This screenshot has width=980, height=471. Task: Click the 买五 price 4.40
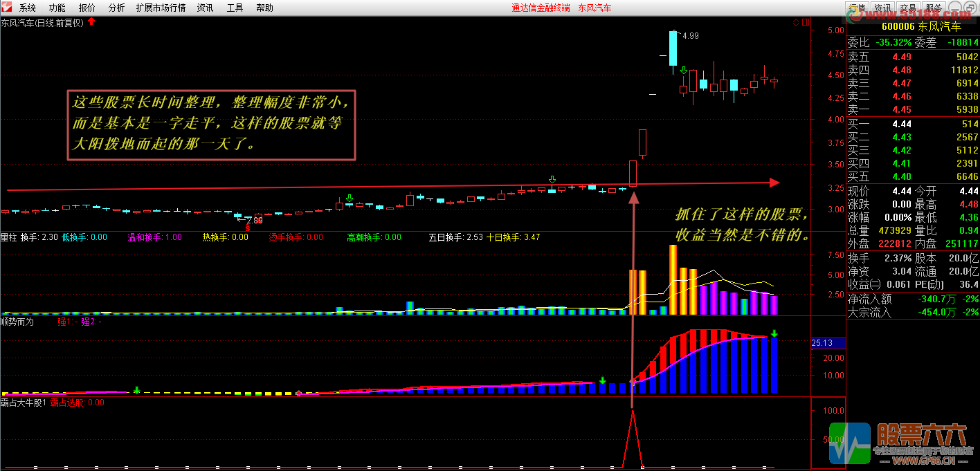(902, 176)
